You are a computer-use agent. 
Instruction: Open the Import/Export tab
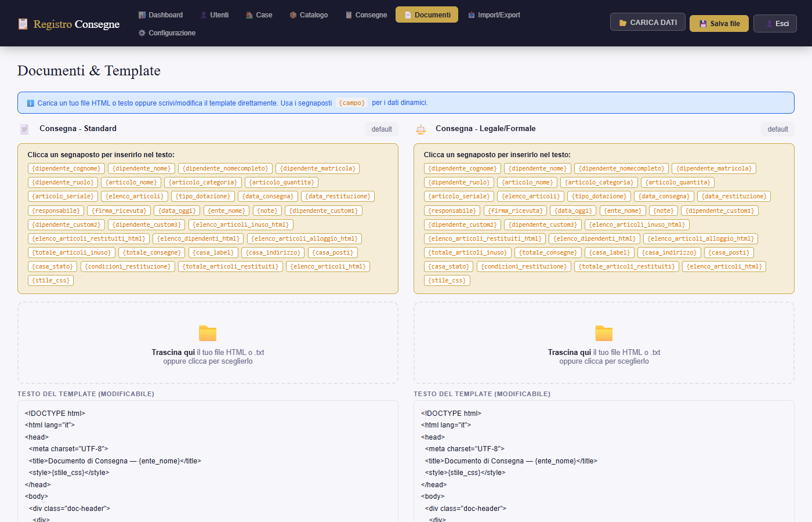[x=494, y=15]
